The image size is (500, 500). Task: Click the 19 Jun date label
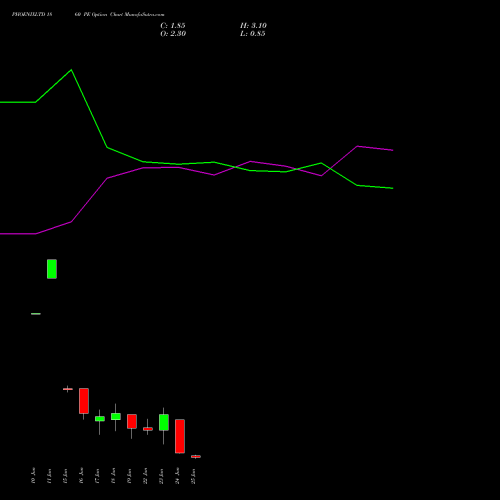point(129,476)
